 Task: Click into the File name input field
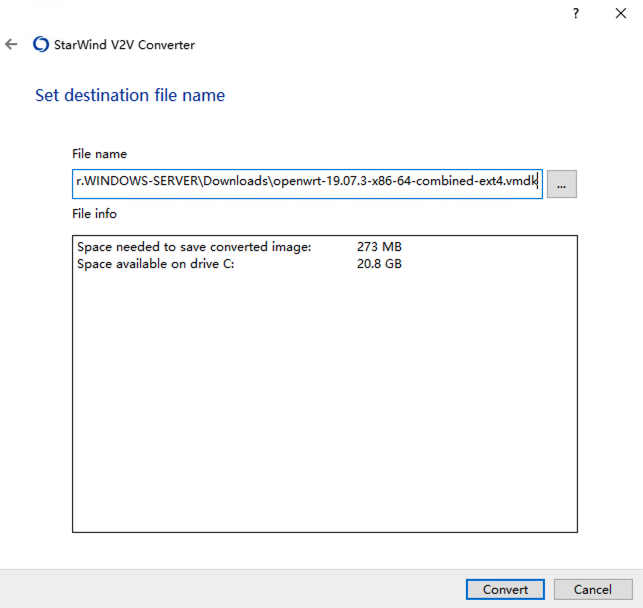pyautogui.click(x=307, y=184)
